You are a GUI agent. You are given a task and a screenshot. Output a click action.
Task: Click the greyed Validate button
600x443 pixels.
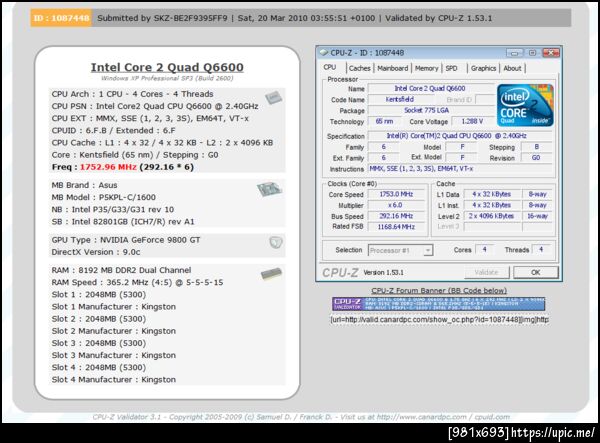point(486,272)
